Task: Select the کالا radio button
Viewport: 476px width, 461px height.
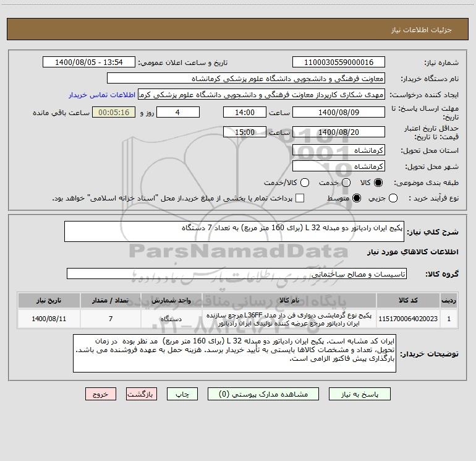Action: [378, 183]
